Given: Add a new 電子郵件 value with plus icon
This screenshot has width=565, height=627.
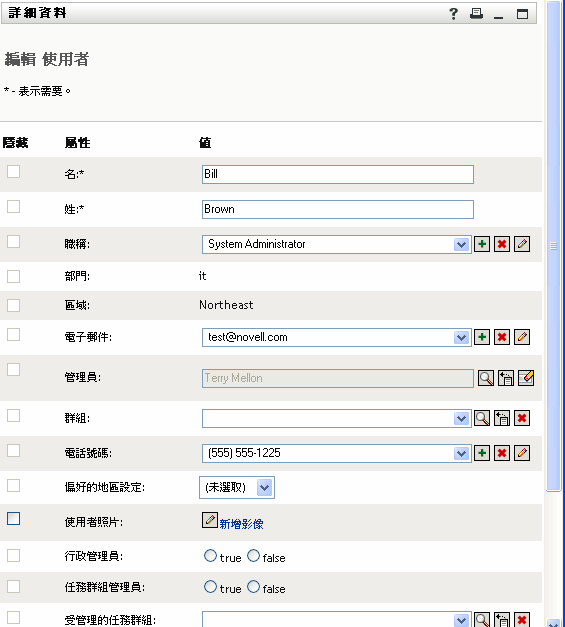Looking at the screenshot, I should click(482, 337).
